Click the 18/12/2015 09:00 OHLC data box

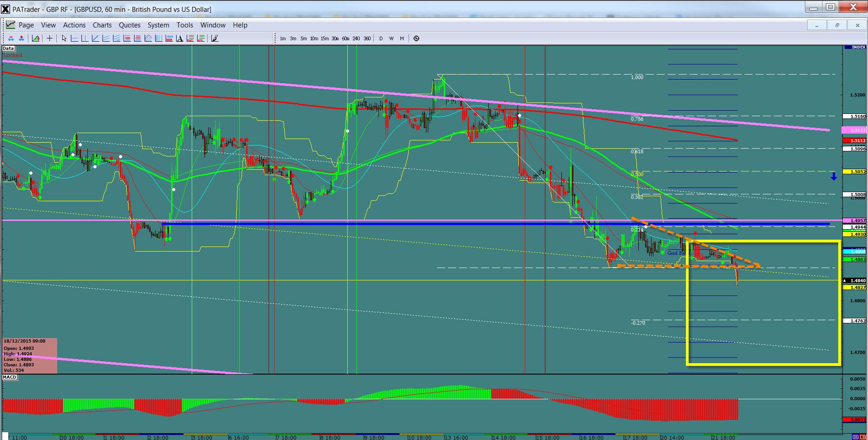click(x=30, y=356)
